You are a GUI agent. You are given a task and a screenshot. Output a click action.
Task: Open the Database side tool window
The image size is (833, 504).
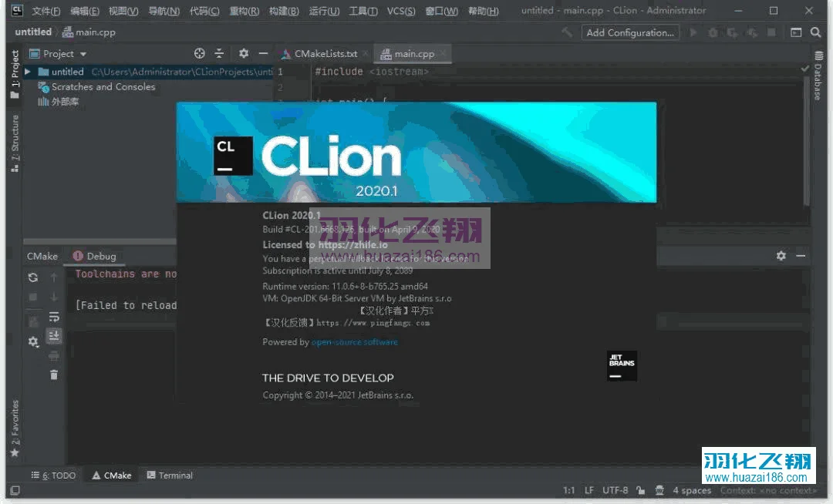[x=818, y=76]
